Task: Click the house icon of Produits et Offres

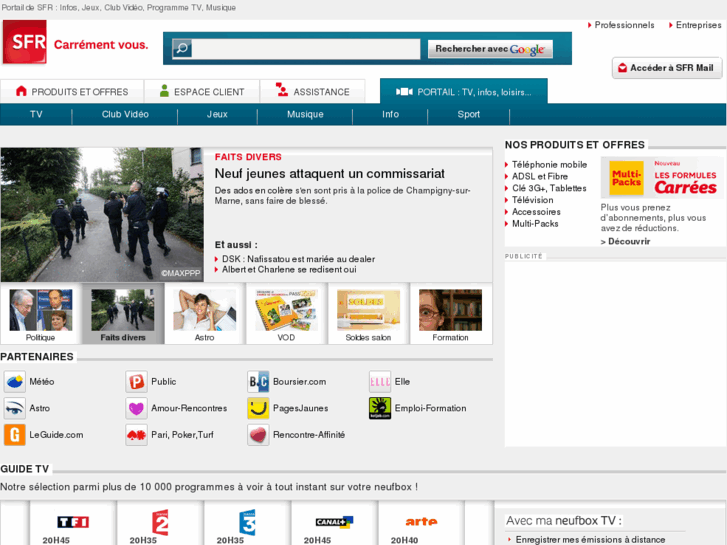Action: 21,91
